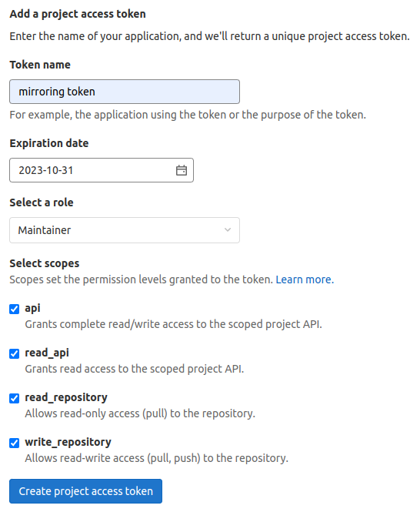Open the calendar date picker icon
420x512 pixels.
pos(182,170)
